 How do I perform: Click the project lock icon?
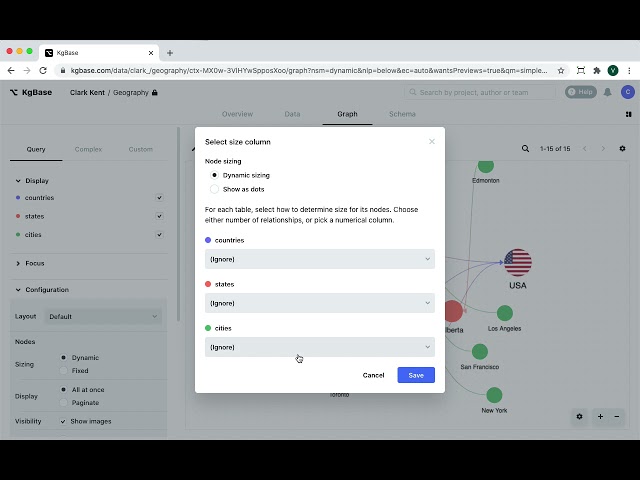pyautogui.click(x=155, y=93)
